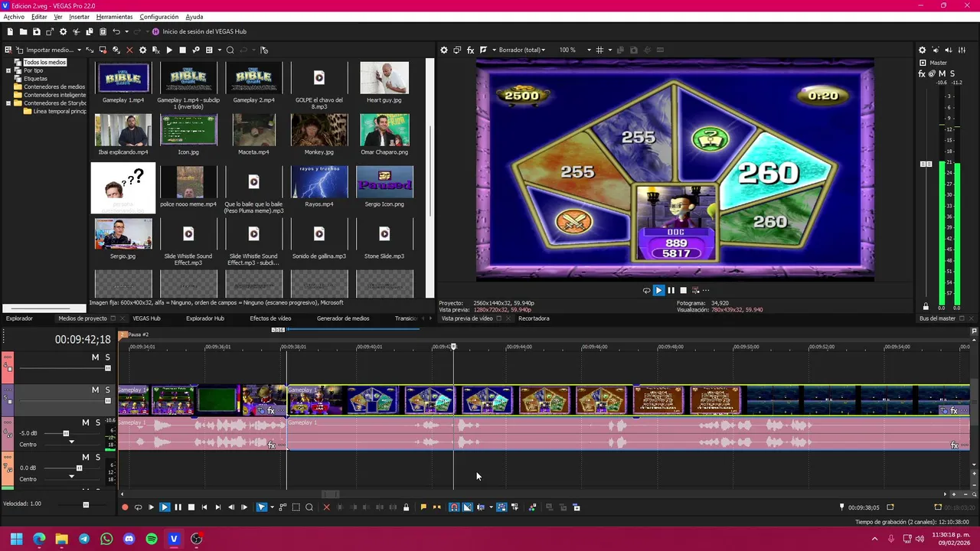
Task: Solo the Master bus
Action: (x=952, y=73)
